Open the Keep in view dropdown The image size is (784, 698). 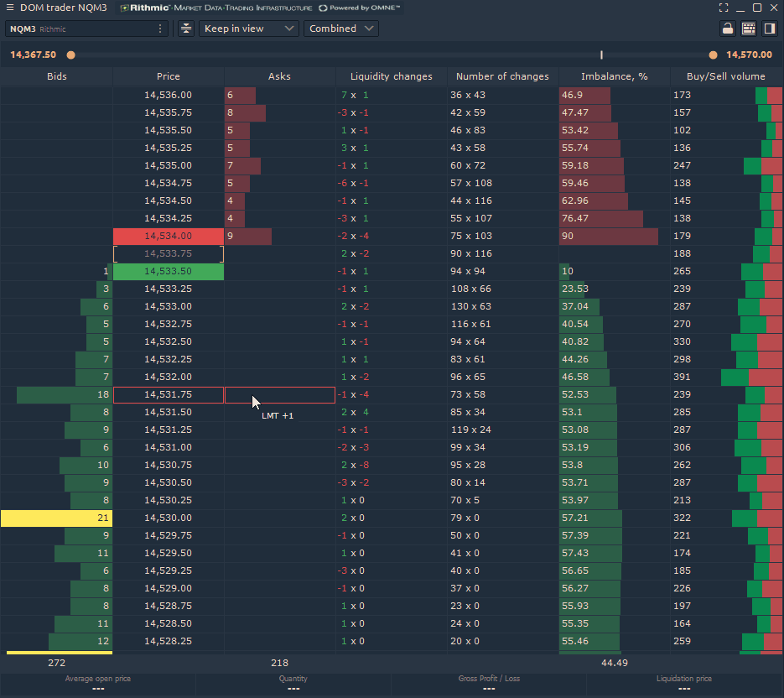[249, 28]
